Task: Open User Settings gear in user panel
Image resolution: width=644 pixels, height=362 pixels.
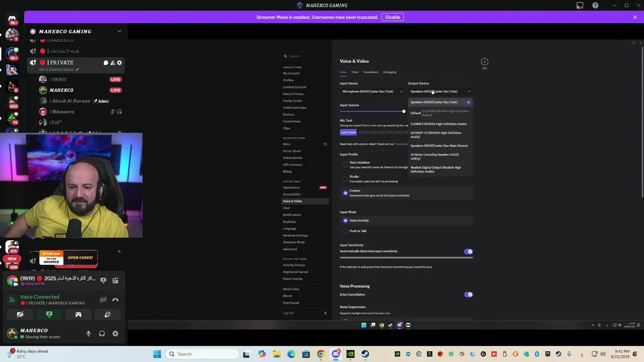Action: point(115,333)
